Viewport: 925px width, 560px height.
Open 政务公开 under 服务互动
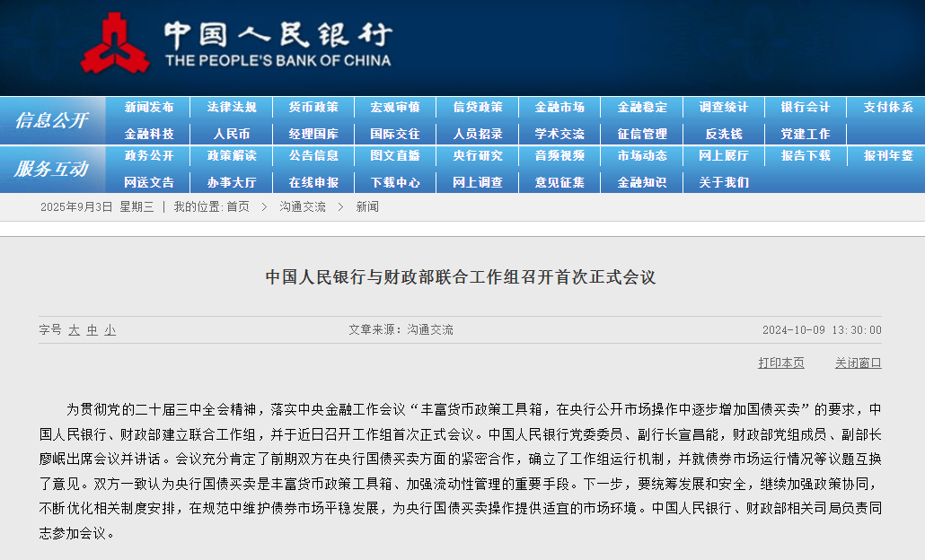[149, 155]
